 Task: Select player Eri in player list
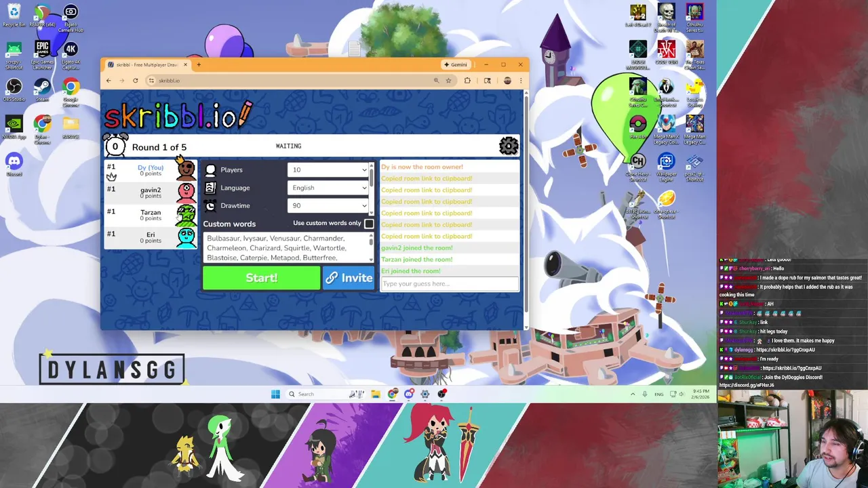click(151, 237)
